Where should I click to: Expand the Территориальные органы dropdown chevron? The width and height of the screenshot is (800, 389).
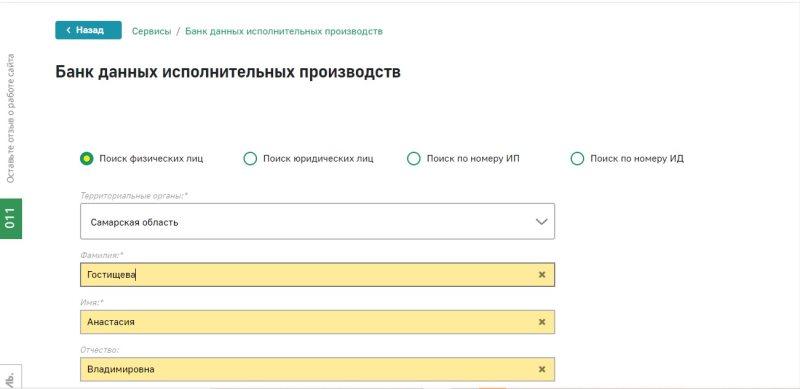541,222
